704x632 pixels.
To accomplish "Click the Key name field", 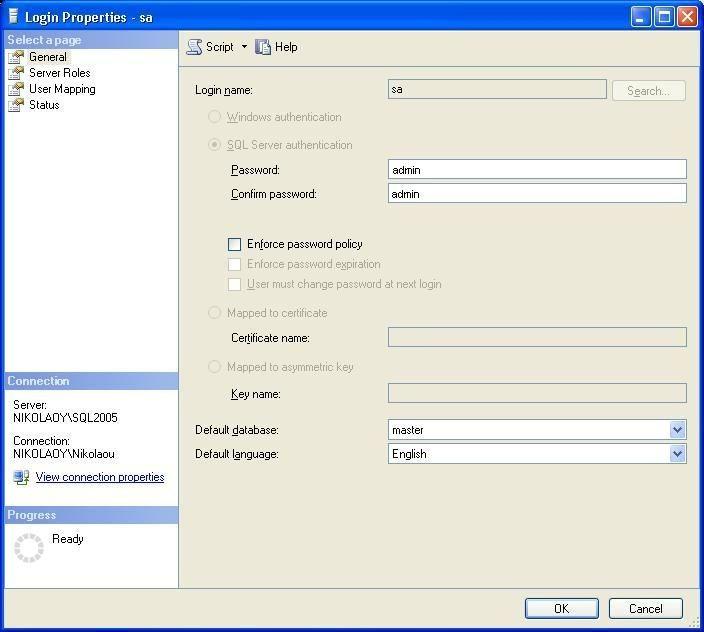I will [x=537, y=393].
